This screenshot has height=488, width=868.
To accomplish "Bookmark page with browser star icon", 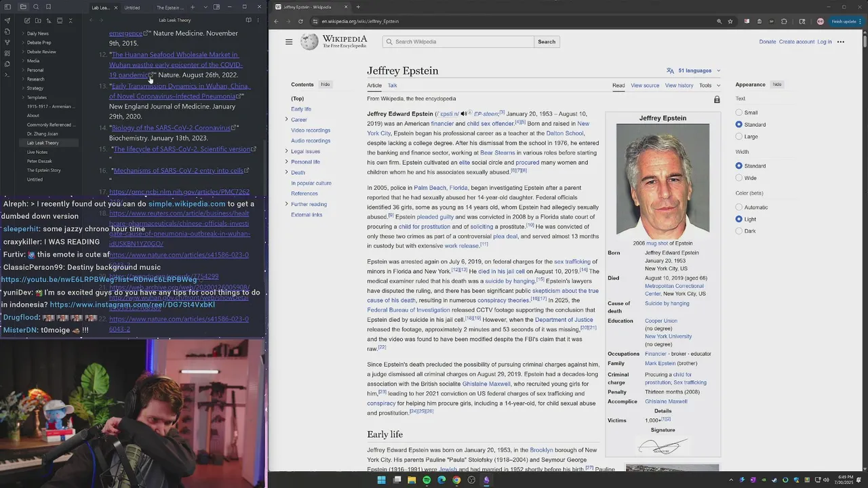I will click(x=730, y=21).
